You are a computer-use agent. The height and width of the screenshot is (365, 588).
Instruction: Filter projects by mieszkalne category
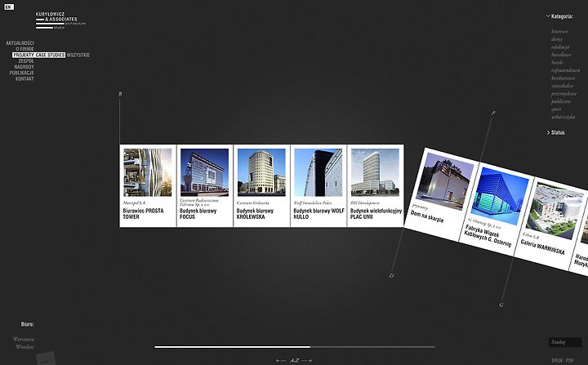click(x=563, y=86)
